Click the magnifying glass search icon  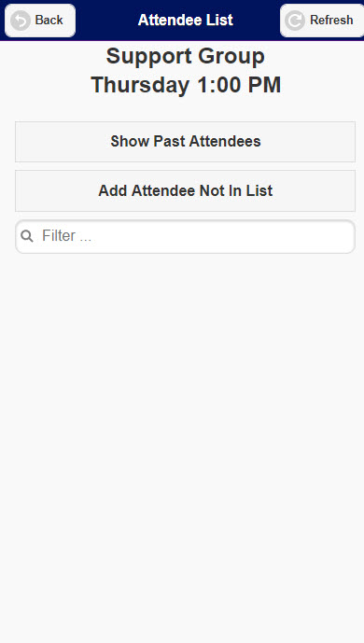[27, 236]
